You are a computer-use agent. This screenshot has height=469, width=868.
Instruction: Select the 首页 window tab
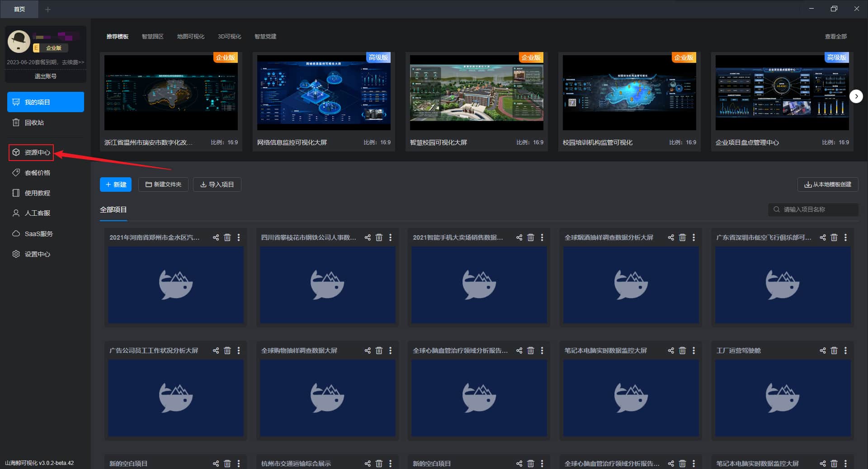tap(19, 9)
